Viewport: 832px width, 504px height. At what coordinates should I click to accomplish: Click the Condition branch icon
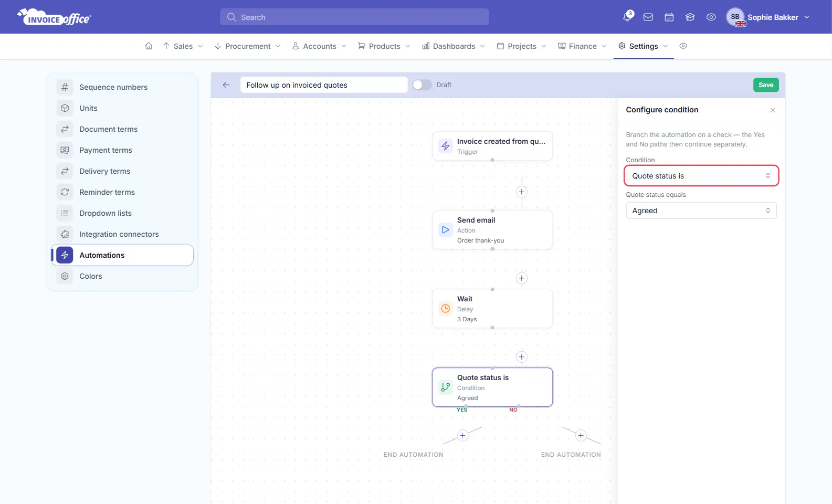pos(445,387)
